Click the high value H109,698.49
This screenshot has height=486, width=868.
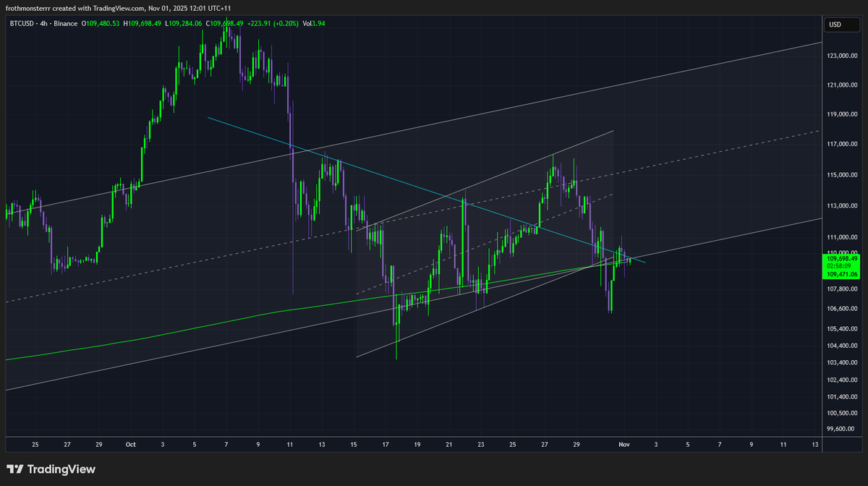tap(143, 23)
